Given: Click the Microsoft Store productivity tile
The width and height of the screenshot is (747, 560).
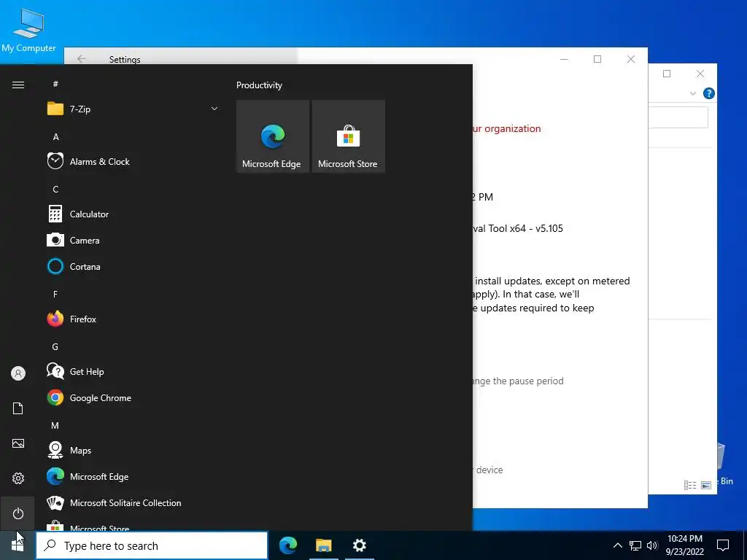Looking at the screenshot, I should click(348, 136).
